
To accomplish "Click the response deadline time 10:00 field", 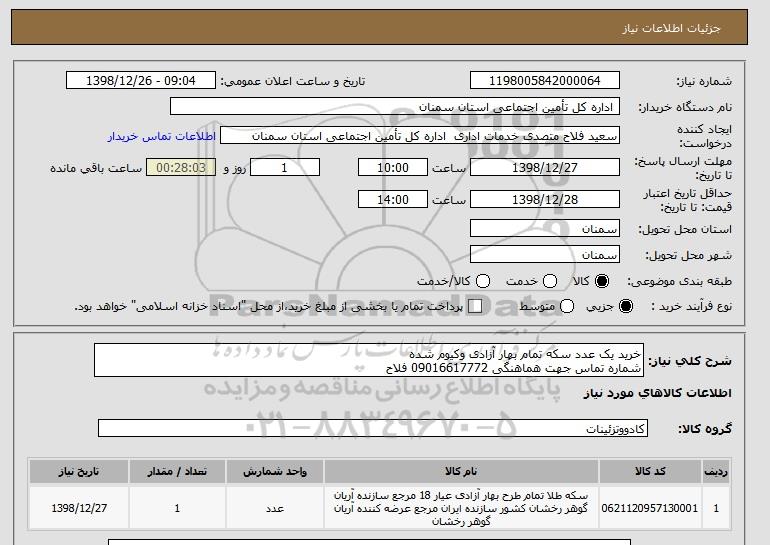I will [x=393, y=167].
